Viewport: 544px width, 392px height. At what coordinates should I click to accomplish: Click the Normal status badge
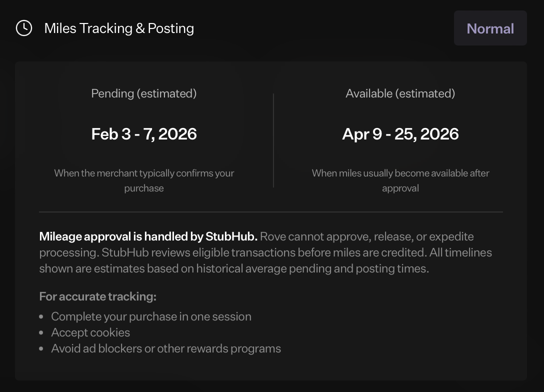click(490, 28)
